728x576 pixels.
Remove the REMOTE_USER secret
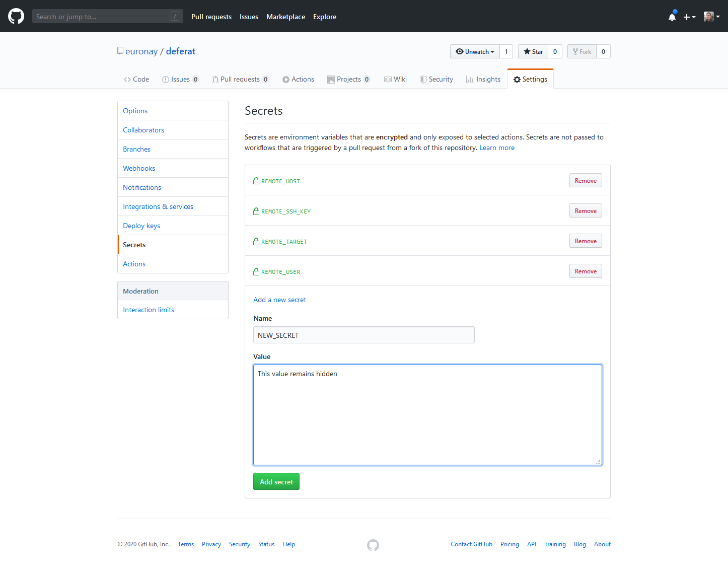(x=586, y=271)
